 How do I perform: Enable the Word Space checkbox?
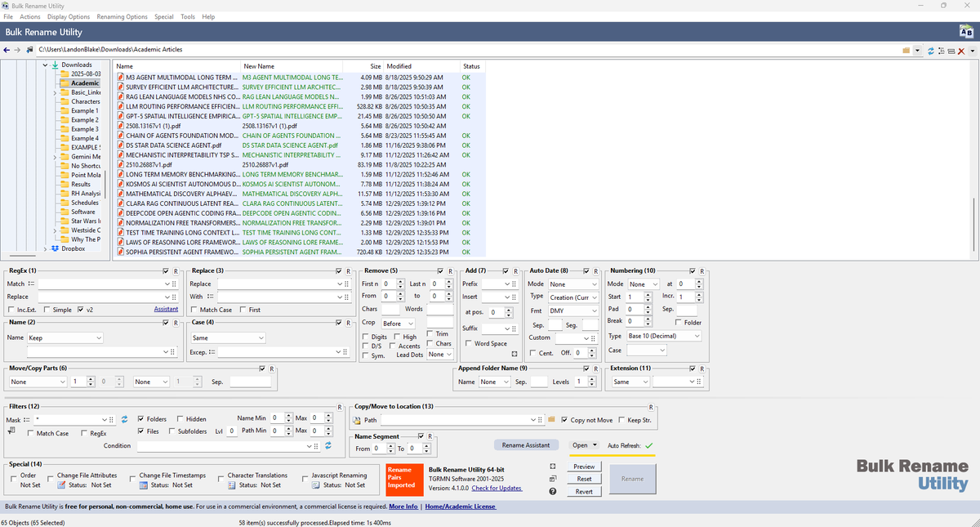[468, 343]
